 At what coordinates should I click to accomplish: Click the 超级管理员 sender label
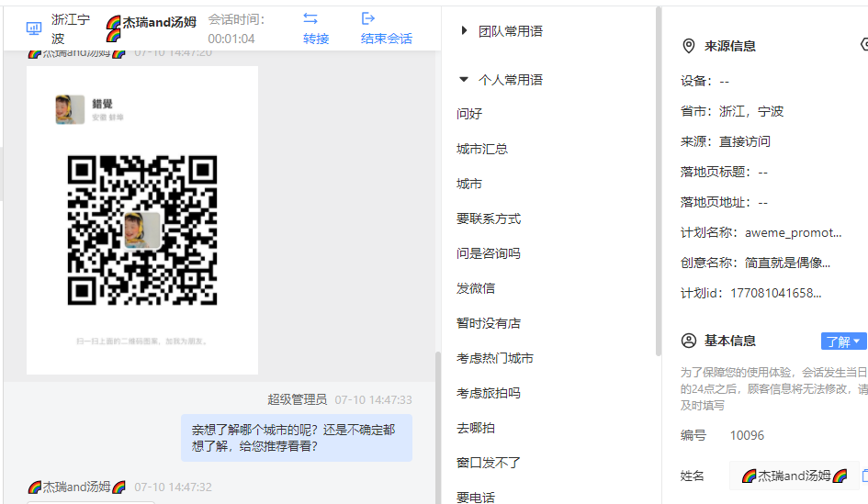coord(298,399)
